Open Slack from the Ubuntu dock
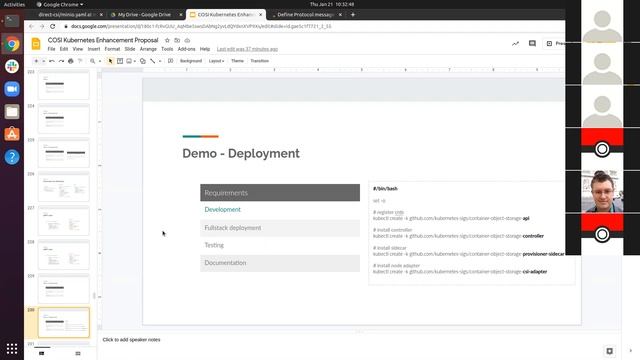The height and width of the screenshot is (360, 640). (x=12, y=66)
